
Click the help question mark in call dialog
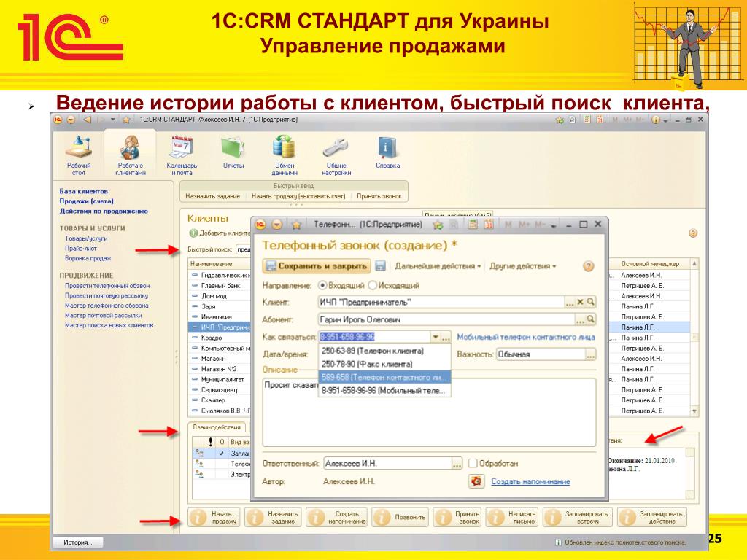click(589, 266)
